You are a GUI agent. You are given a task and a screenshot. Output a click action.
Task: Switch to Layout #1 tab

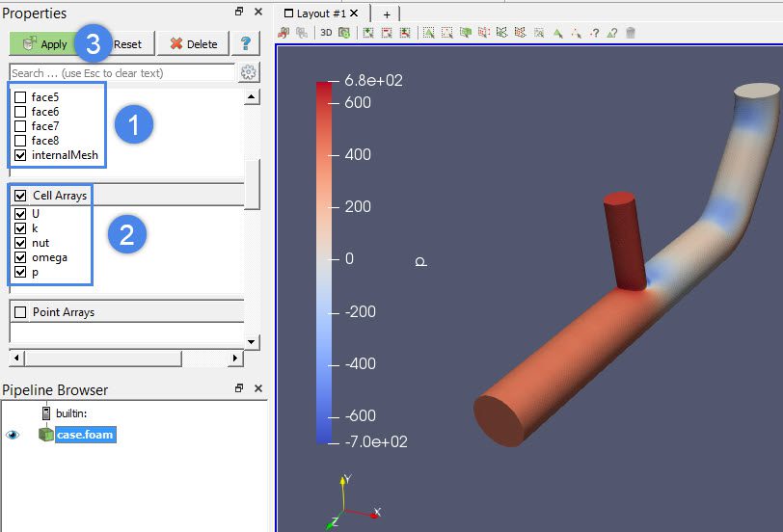pos(320,13)
